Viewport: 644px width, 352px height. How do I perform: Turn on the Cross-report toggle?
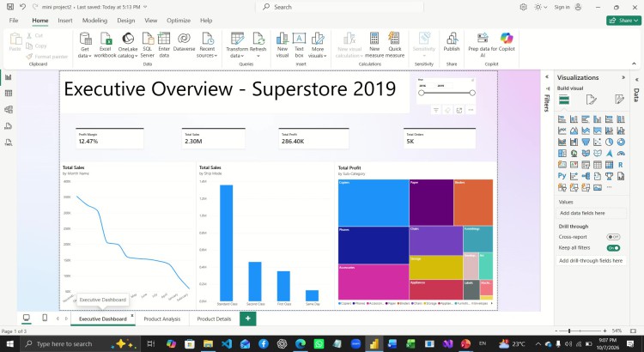coord(613,237)
